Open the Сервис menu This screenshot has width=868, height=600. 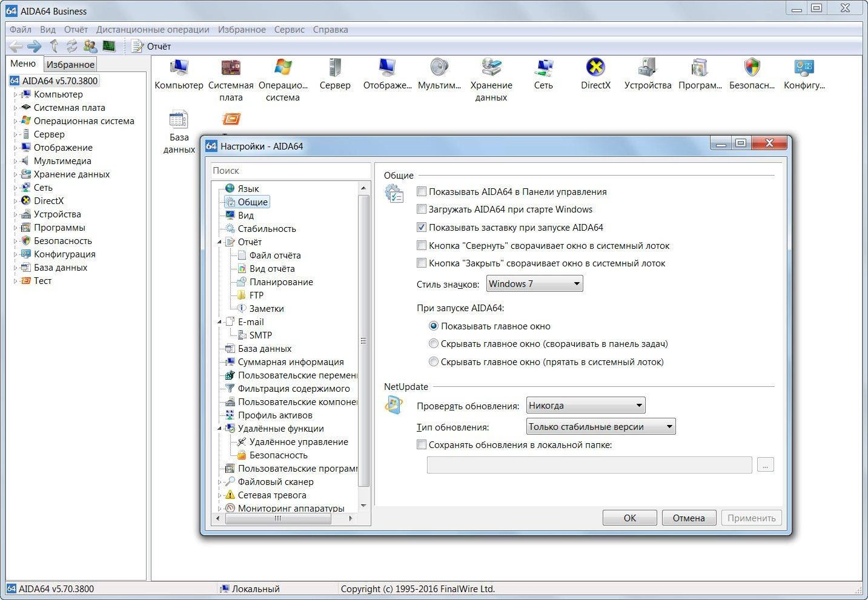tap(289, 29)
